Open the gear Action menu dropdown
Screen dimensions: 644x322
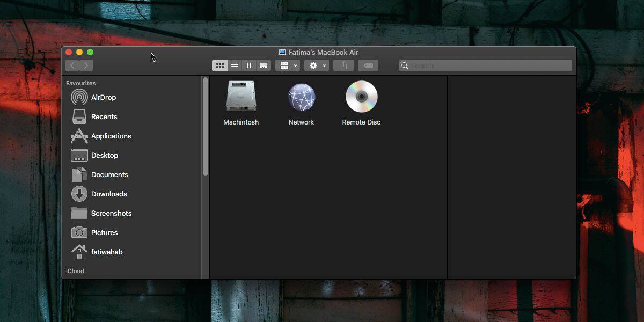(x=317, y=65)
